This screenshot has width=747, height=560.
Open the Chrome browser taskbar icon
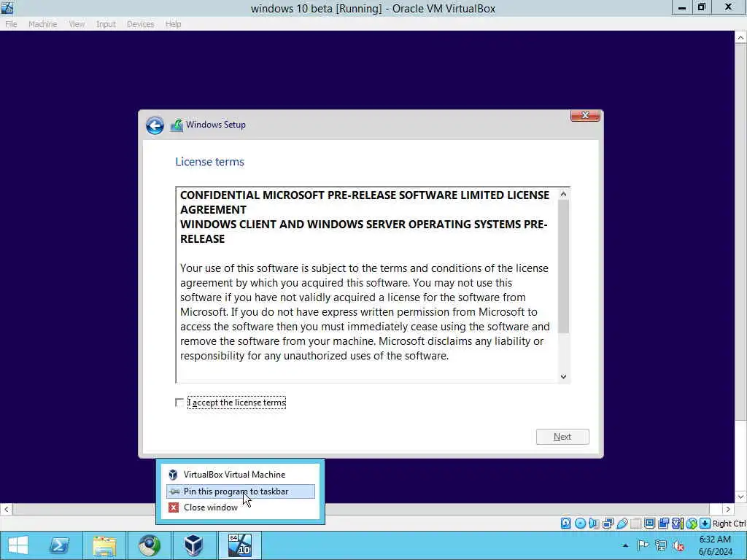coord(149,545)
